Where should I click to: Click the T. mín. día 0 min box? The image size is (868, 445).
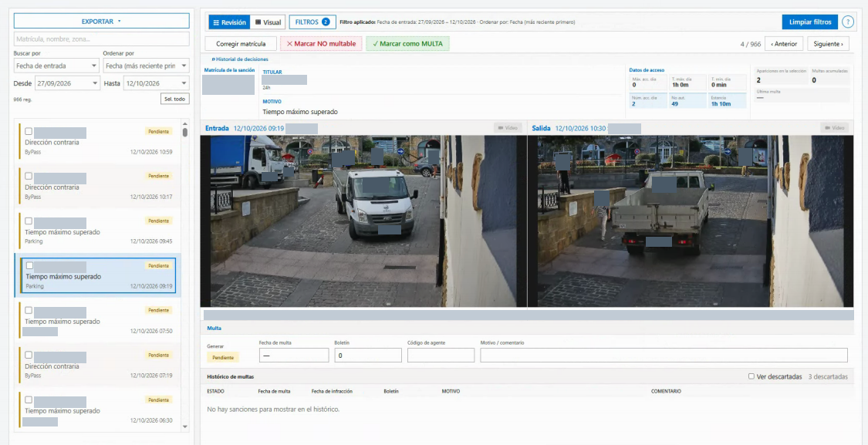pyautogui.click(x=727, y=83)
